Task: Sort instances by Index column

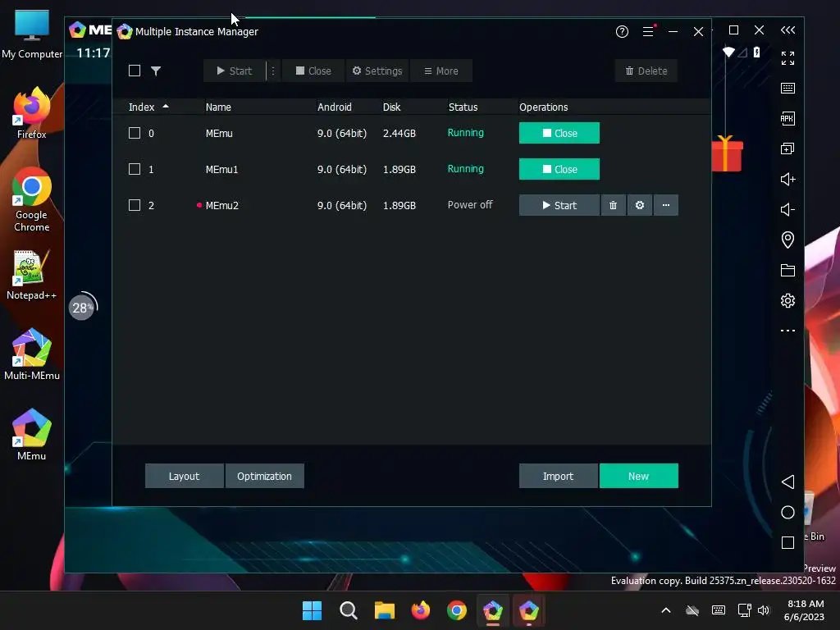Action: tap(148, 107)
